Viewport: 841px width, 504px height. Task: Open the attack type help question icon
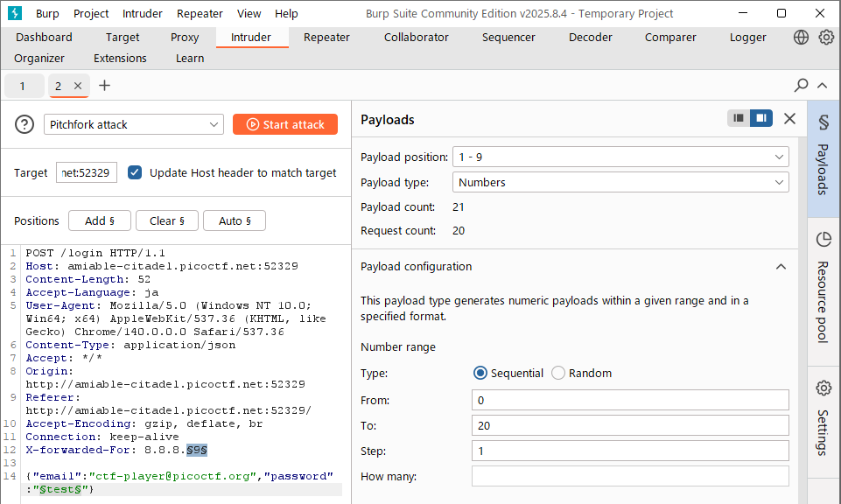click(x=25, y=124)
